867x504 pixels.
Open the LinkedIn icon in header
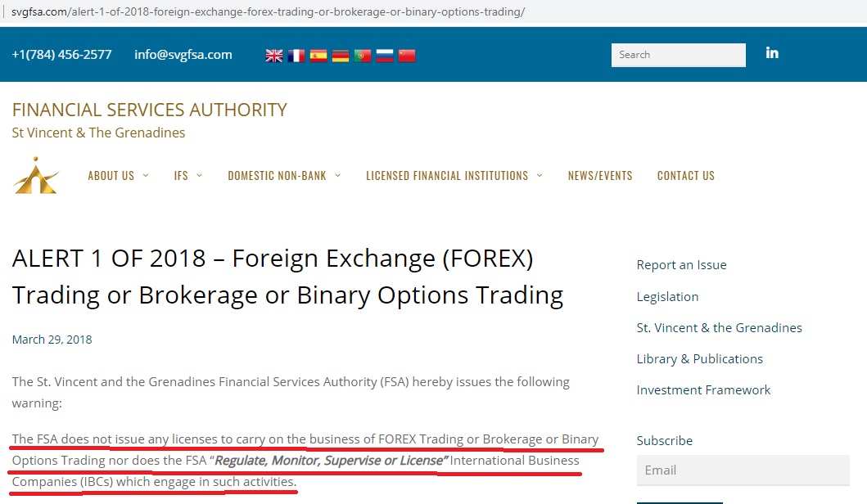click(772, 53)
